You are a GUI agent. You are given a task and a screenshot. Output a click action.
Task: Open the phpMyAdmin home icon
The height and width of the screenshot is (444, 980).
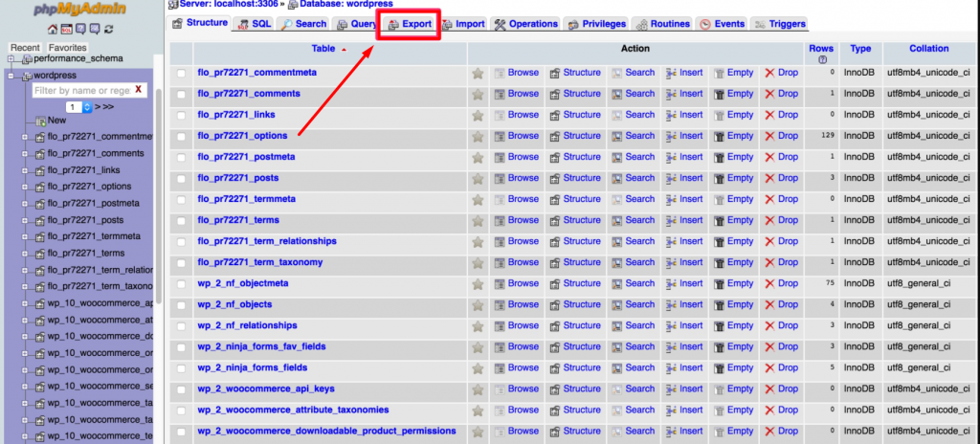click(x=54, y=30)
